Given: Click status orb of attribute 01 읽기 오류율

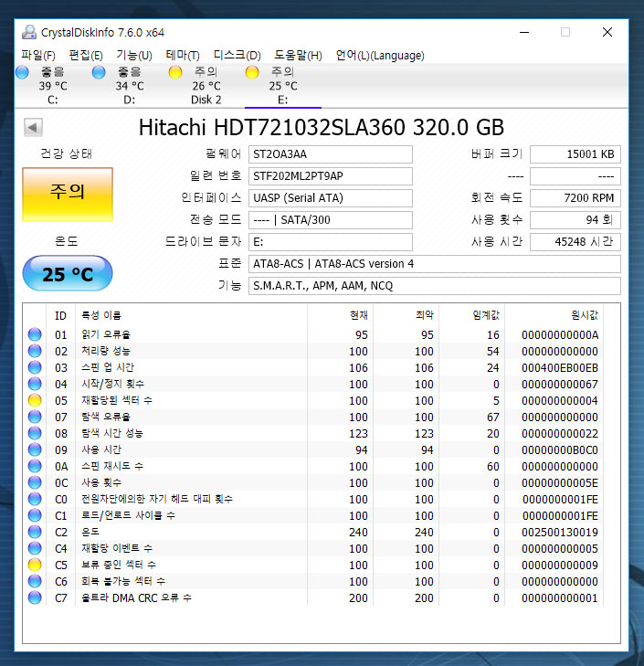Looking at the screenshot, I should [35, 334].
